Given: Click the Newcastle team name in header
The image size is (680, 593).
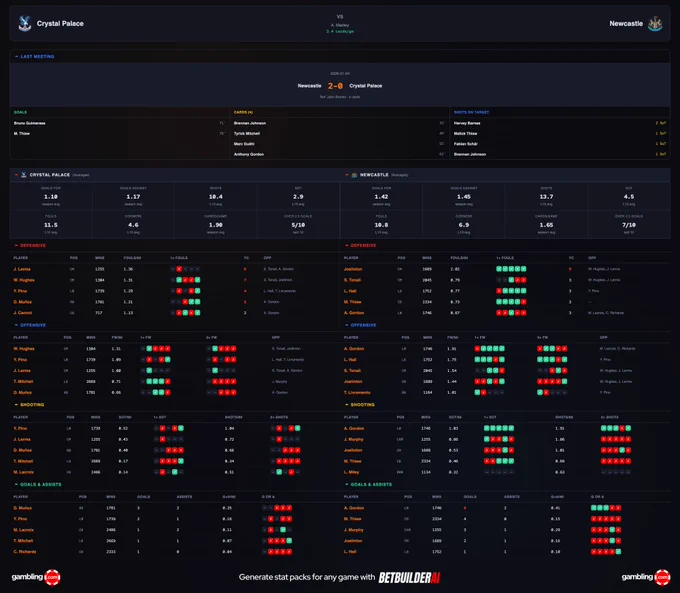Looking at the screenshot, I should click(626, 23).
